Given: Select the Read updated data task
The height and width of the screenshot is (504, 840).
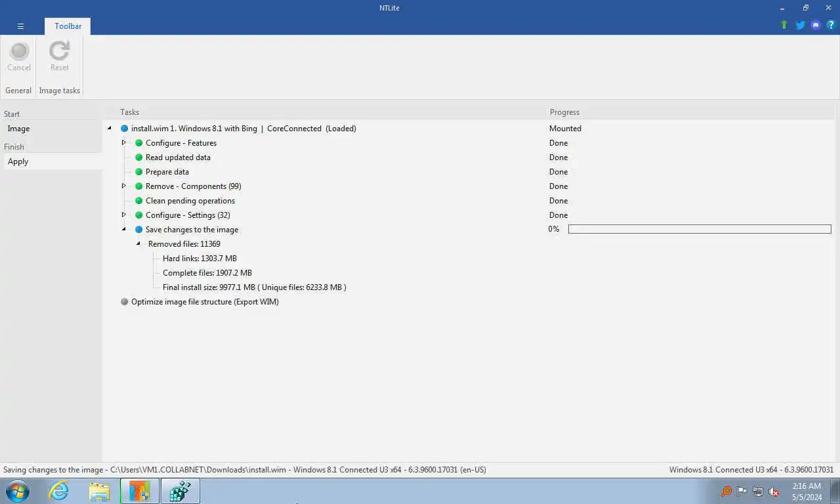Looking at the screenshot, I should pos(178,157).
